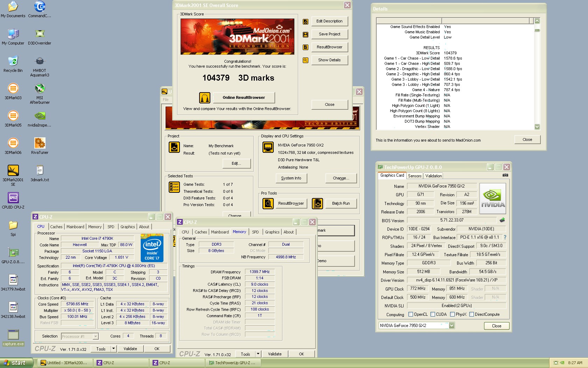Open 3dmark.txt file icon
588x368 pixels.
click(x=40, y=173)
